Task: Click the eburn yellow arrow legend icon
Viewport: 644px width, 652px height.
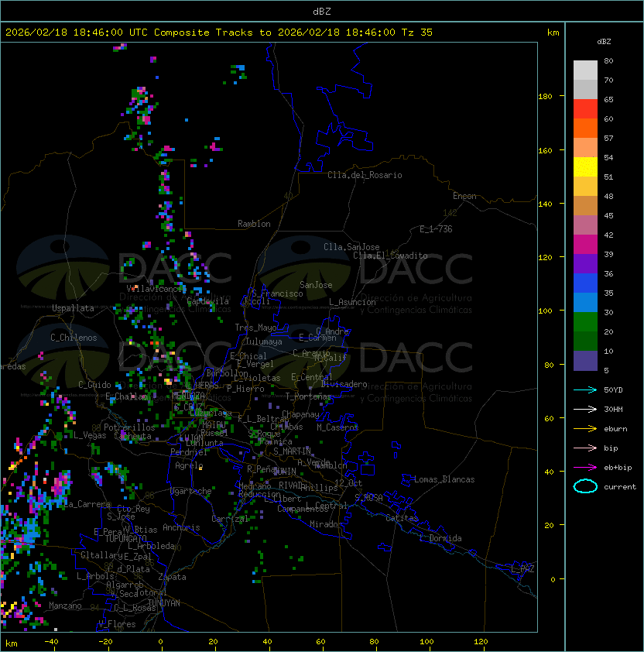Action: 585,429
